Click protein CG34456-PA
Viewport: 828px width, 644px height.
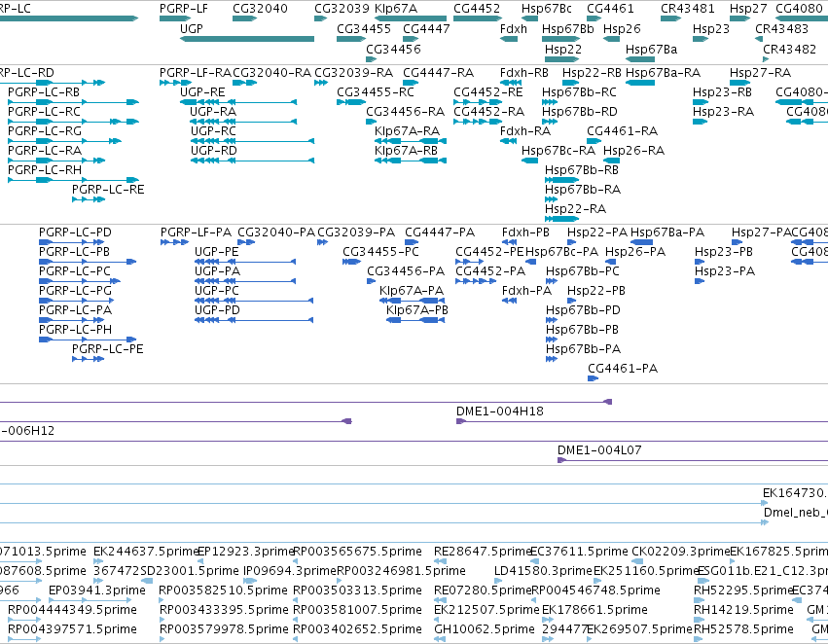click(x=372, y=281)
